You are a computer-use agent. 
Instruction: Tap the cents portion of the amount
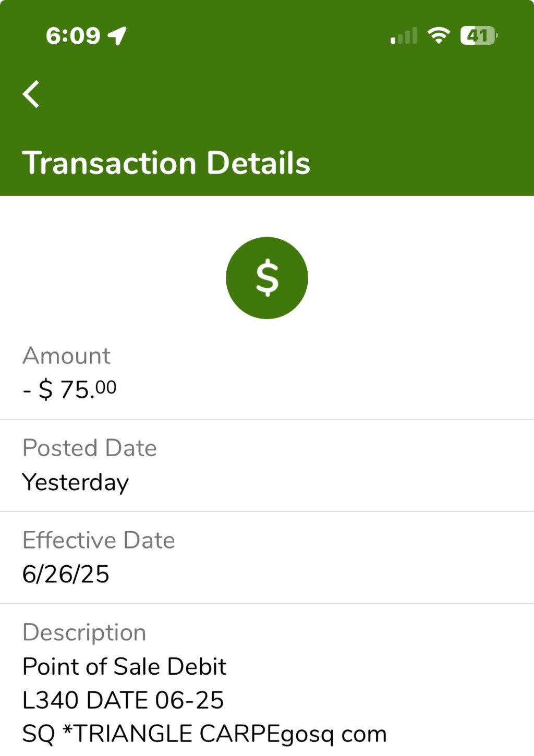(x=106, y=387)
